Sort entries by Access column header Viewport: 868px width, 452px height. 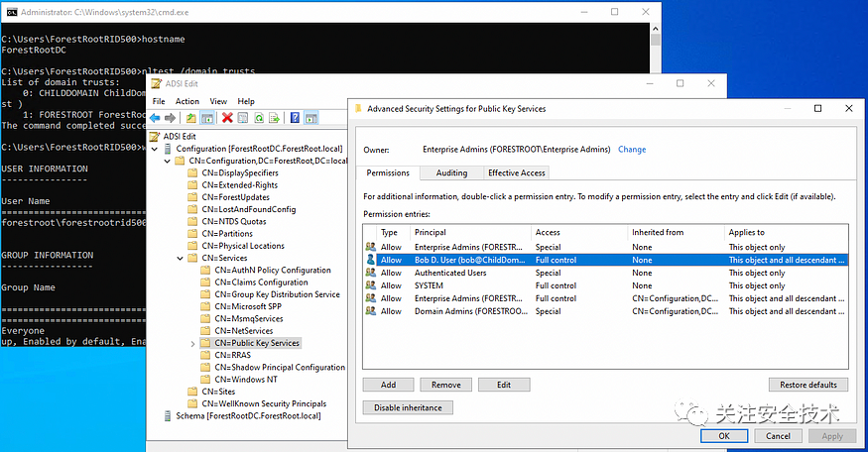[x=579, y=232]
